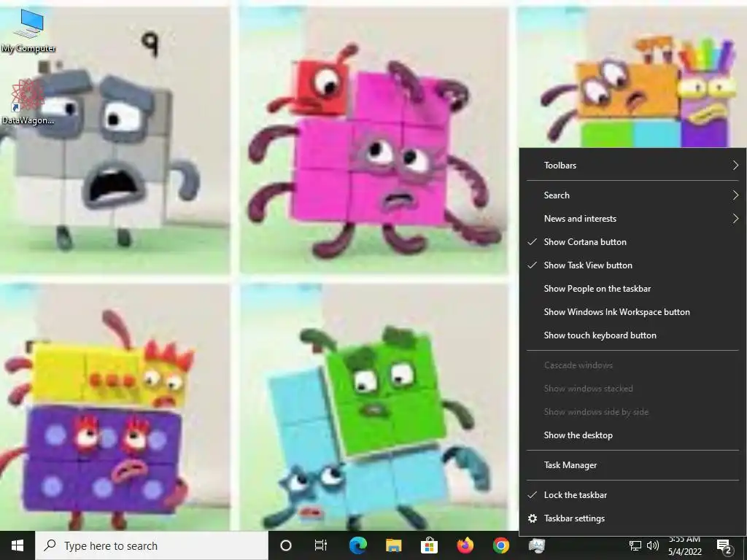The height and width of the screenshot is (560, 747).
Task: Expand the News and interests submenu
Action: 632,219
